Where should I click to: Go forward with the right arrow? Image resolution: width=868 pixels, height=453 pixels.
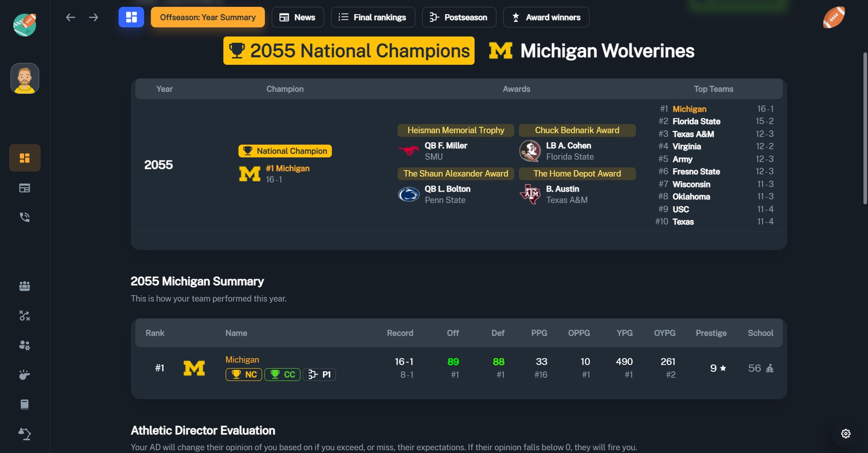pos(93,17)
